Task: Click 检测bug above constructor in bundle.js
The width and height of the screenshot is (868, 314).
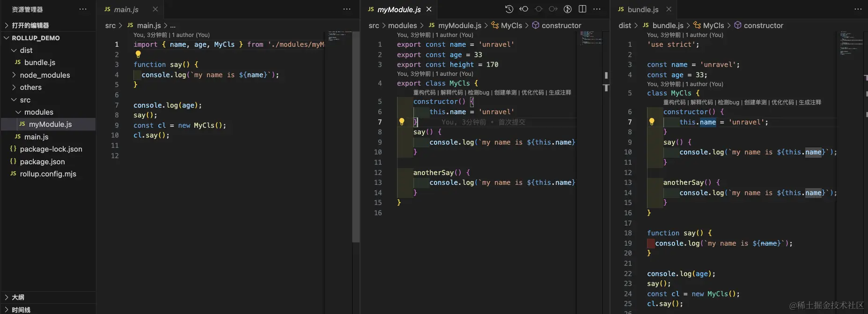Action: pyautogui.click(x=728, y=102)
